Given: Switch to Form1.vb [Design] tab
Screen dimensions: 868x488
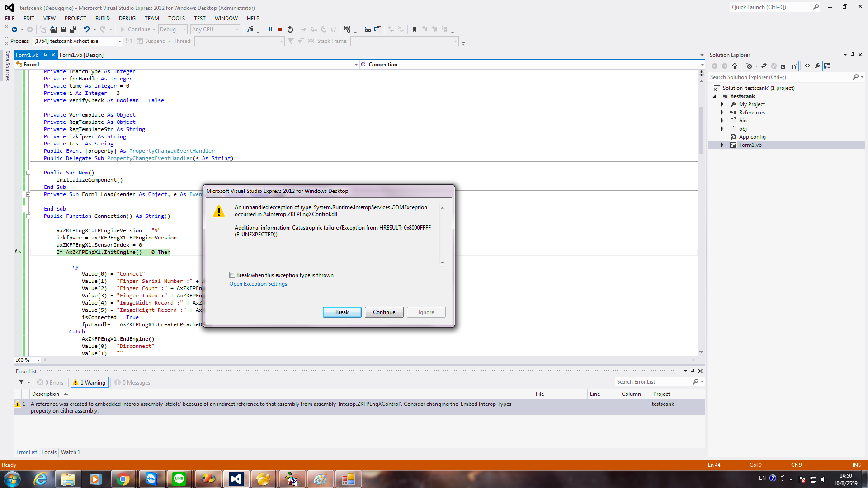Looking at the screenshot, I should pos(81,55).
